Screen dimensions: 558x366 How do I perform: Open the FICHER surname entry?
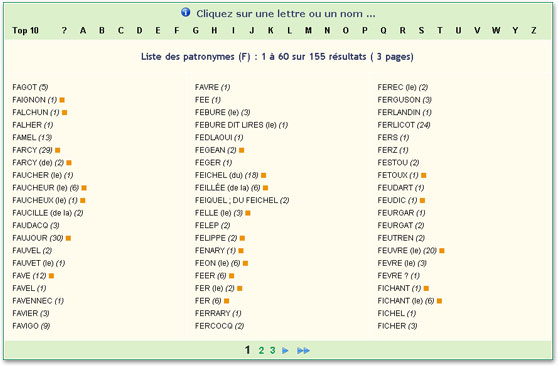pos(397,326)
